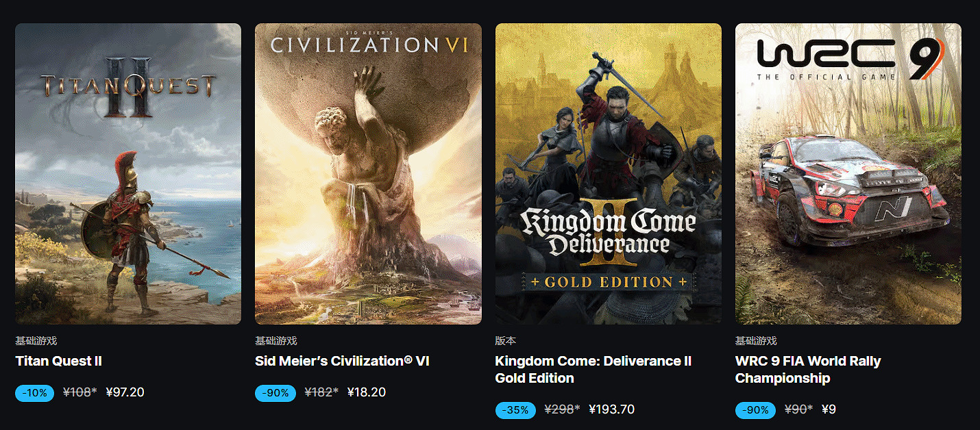The height and width of the screenshot is (430, 980).
Task: Click Civilization VI's -90% discount badge
Action: tap(275, 393)
